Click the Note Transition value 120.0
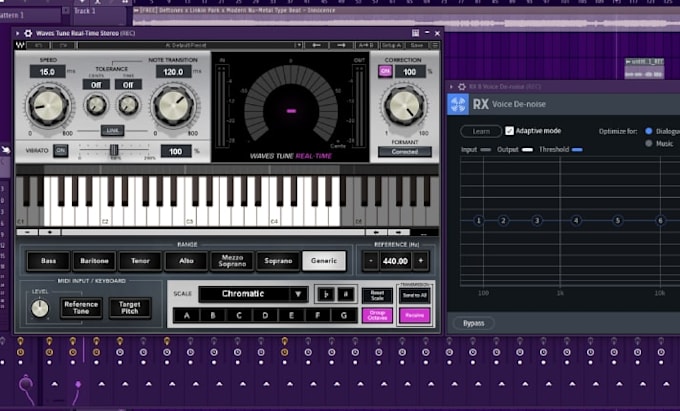Viewport: 680px width, 411px height. point(173,72)
